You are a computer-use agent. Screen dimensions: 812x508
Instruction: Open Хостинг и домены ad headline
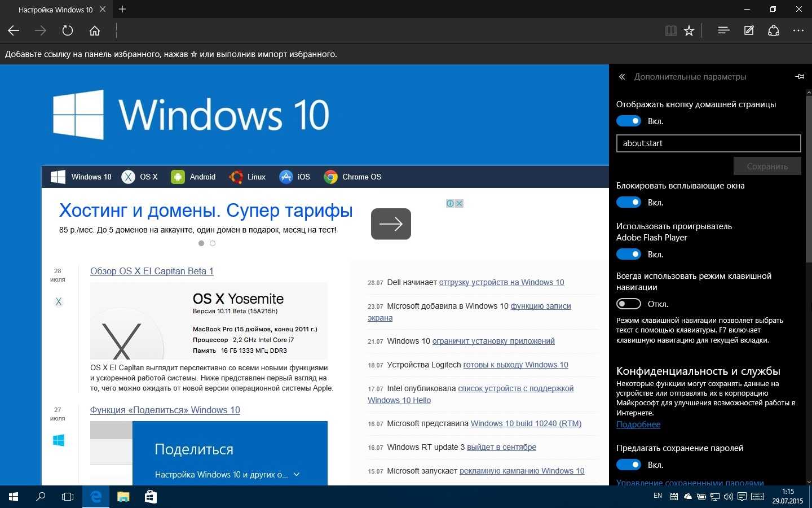click(206, 211)
